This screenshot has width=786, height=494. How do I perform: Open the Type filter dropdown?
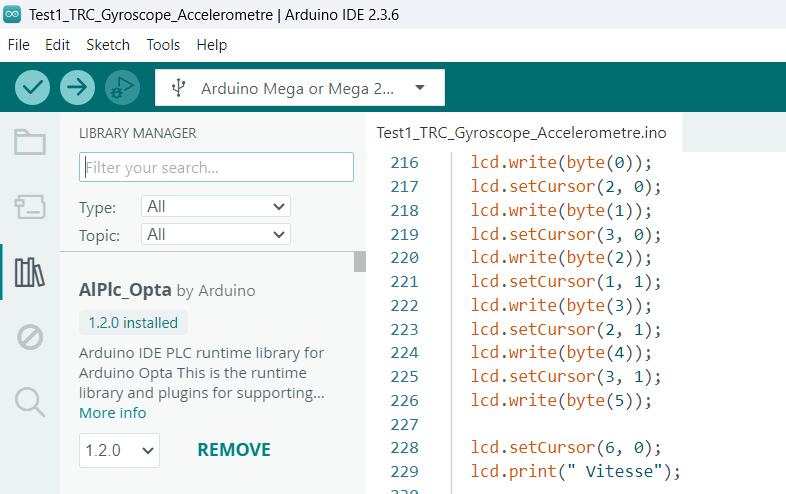(215, 207)
